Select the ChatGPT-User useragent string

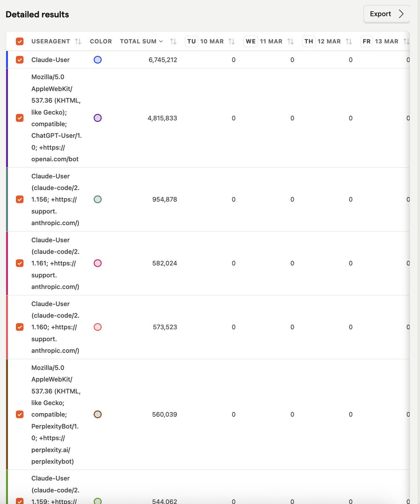pyautogui.click(x=56, y=118)
